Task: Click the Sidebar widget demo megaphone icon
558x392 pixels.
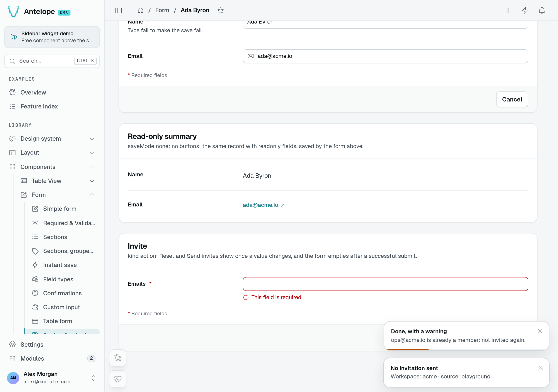Action: click(x=14, y=37)
